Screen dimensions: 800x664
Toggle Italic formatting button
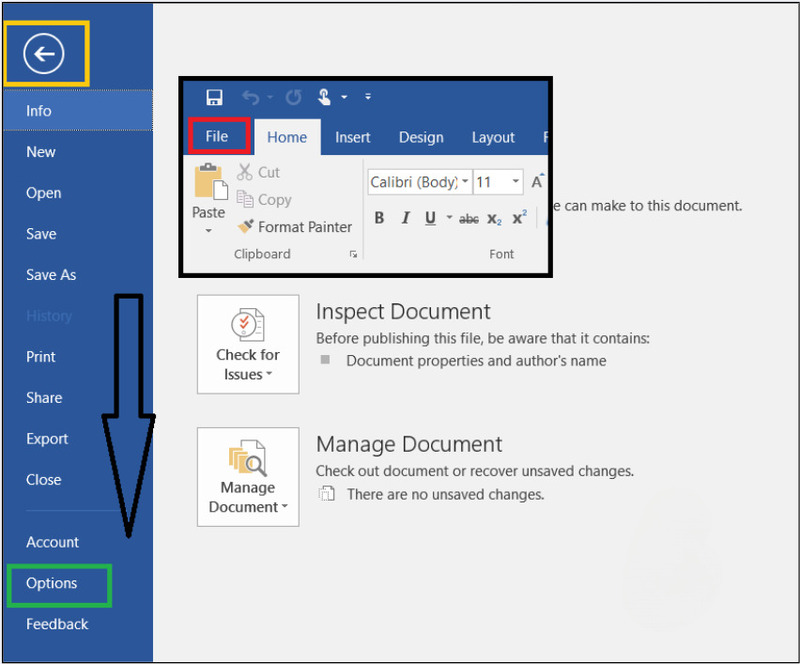click(405, 218)
